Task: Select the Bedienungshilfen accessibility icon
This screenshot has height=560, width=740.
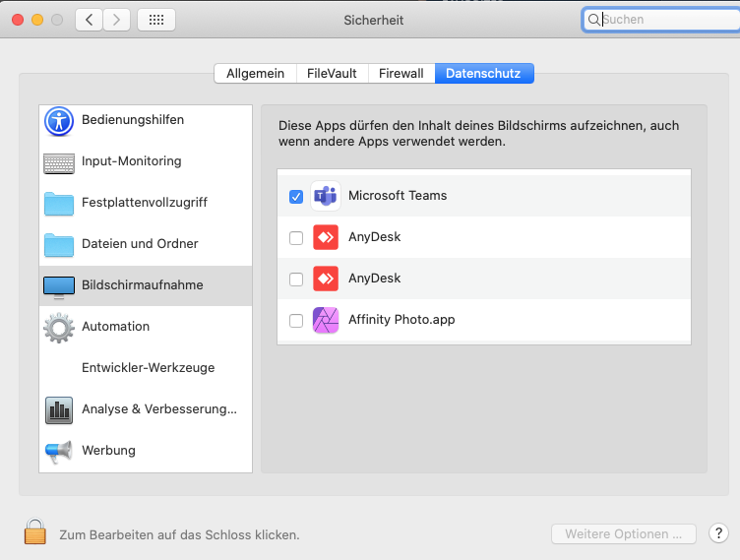Action: [59, 121]
